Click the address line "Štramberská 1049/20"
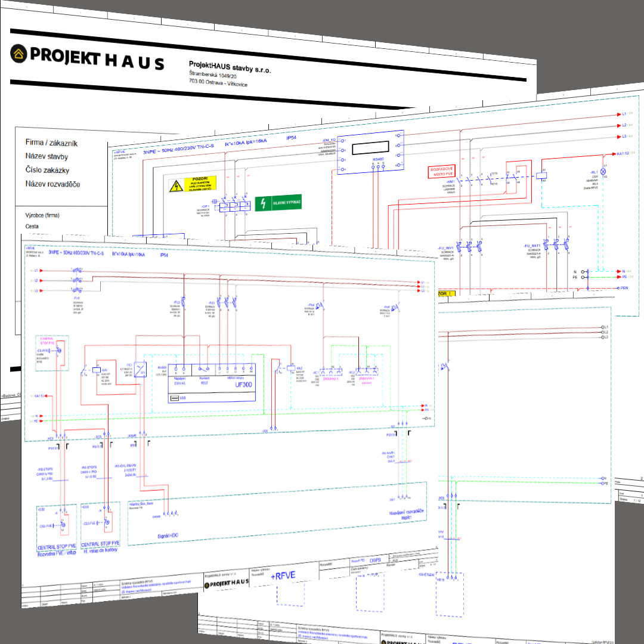This screenshot has width=644, height=644. click(x=213, y=75)
